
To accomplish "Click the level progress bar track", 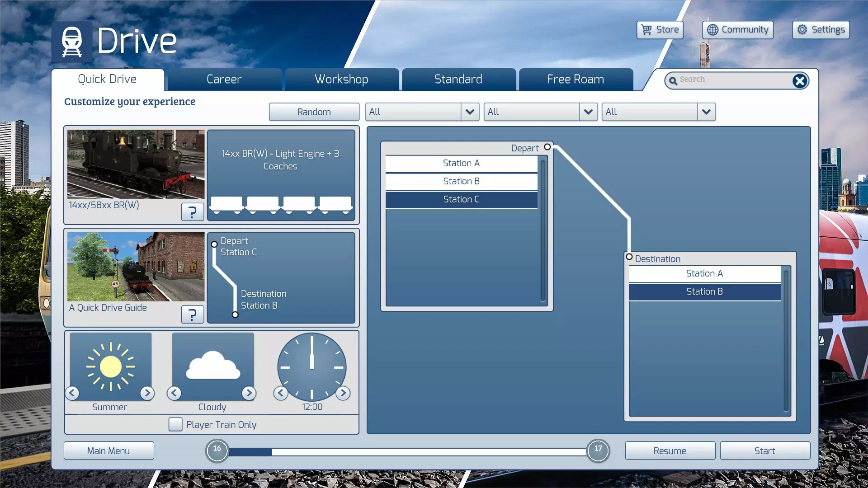I will click(407, 451).
